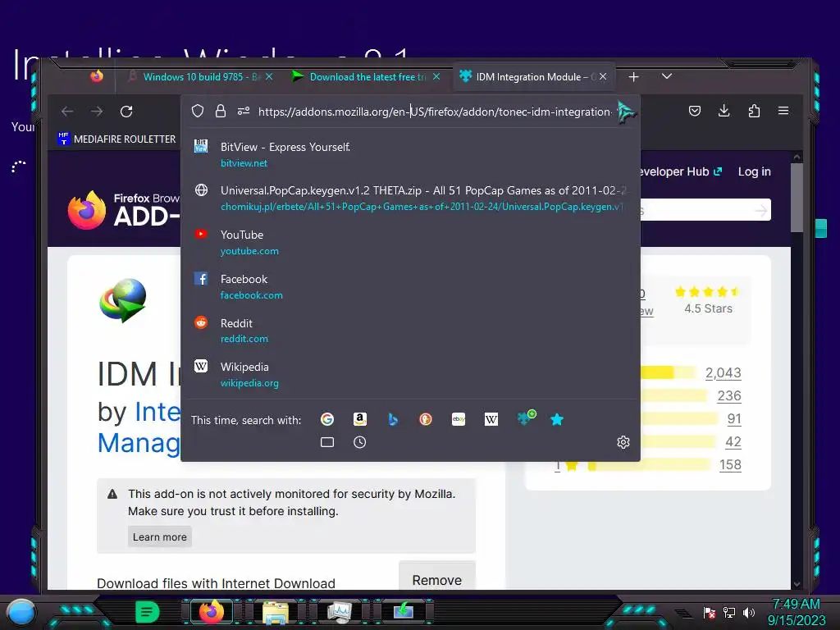Search this time with eBay
Image resolution: width=840 pixels, height=630 pixels.
[459, 419]
